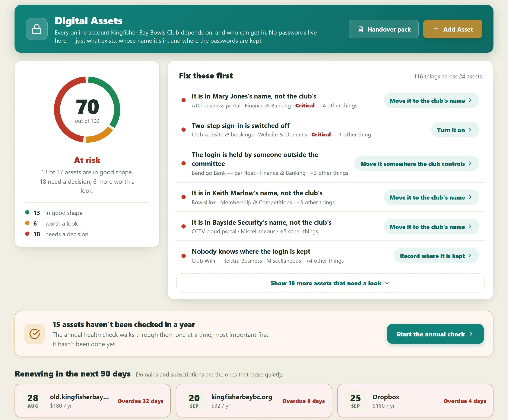Click the 28 AUG date badge
The width and height of the screenshot is (508, 420).
pos(33,401)
